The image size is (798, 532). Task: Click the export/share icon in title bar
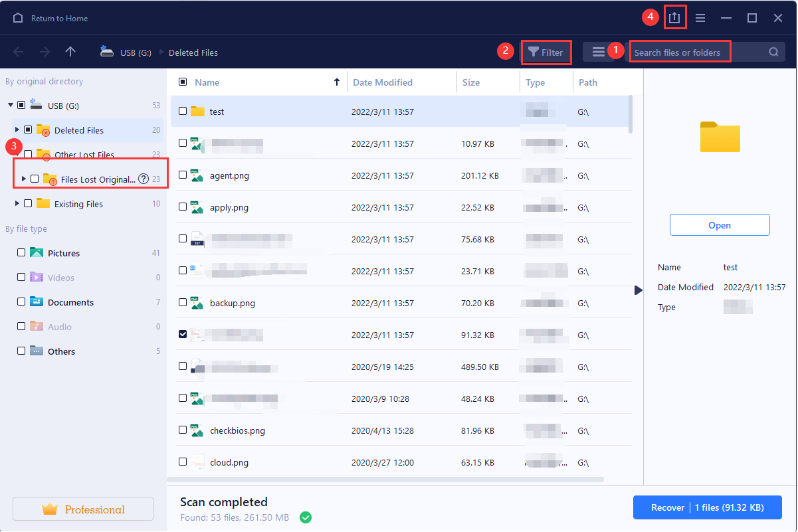click(674, 17)
